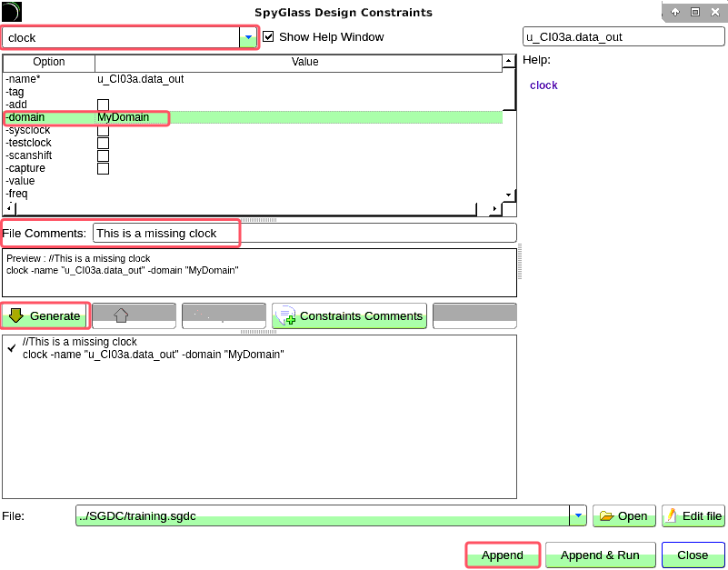Enable the -sysclock checkbox

103,131
